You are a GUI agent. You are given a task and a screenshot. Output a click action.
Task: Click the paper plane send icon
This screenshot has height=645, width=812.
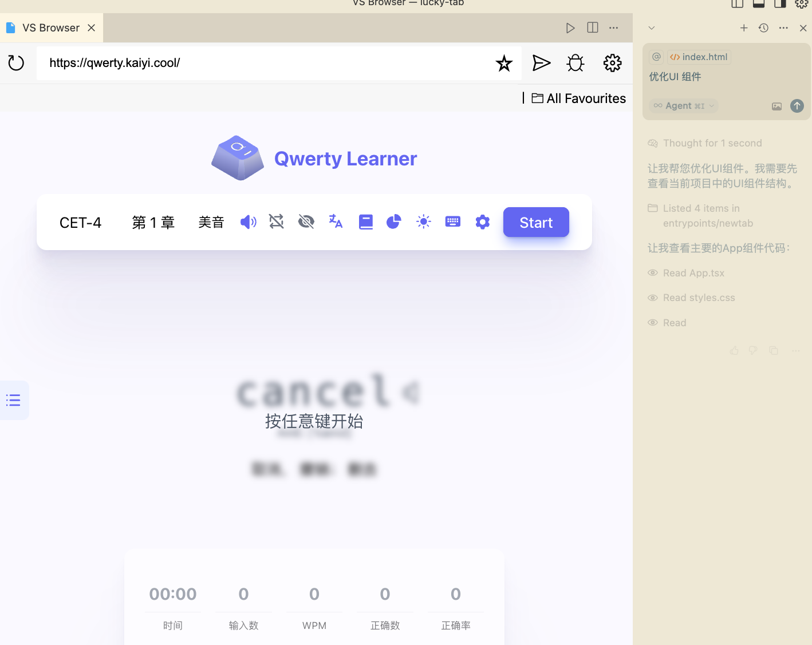pos(541,63)
